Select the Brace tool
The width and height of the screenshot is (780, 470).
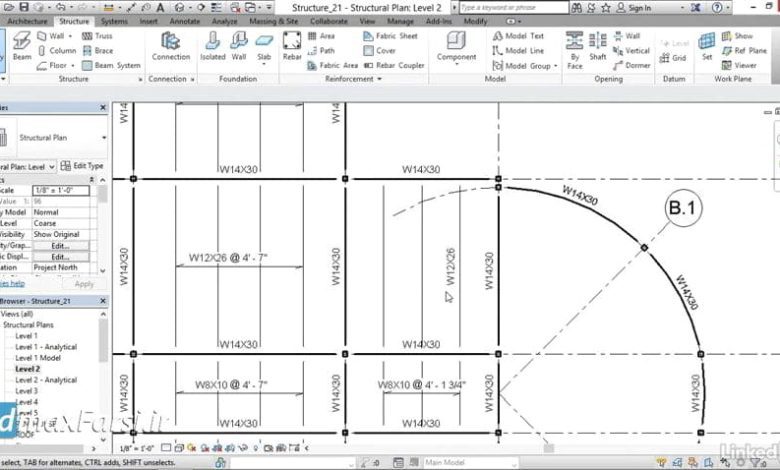point(98,51)
